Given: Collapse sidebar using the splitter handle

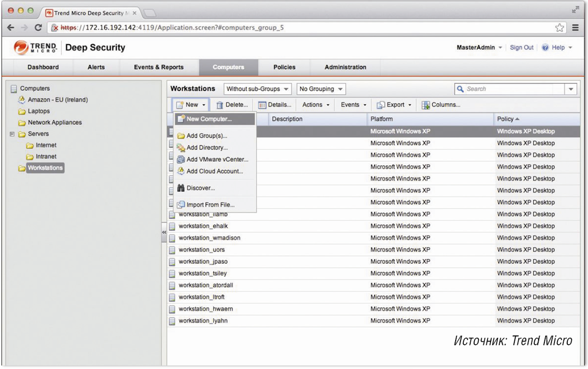Looking at the screenshot, I should (164, 232).
